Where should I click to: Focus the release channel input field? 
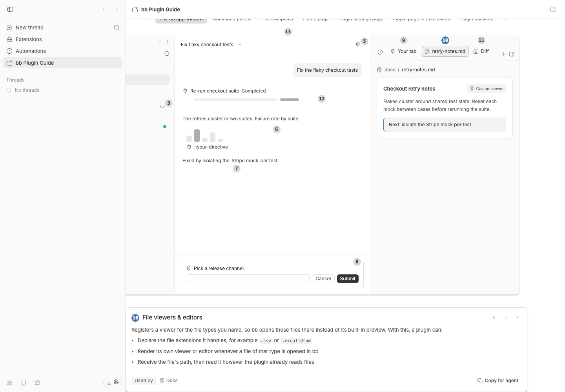248,279
